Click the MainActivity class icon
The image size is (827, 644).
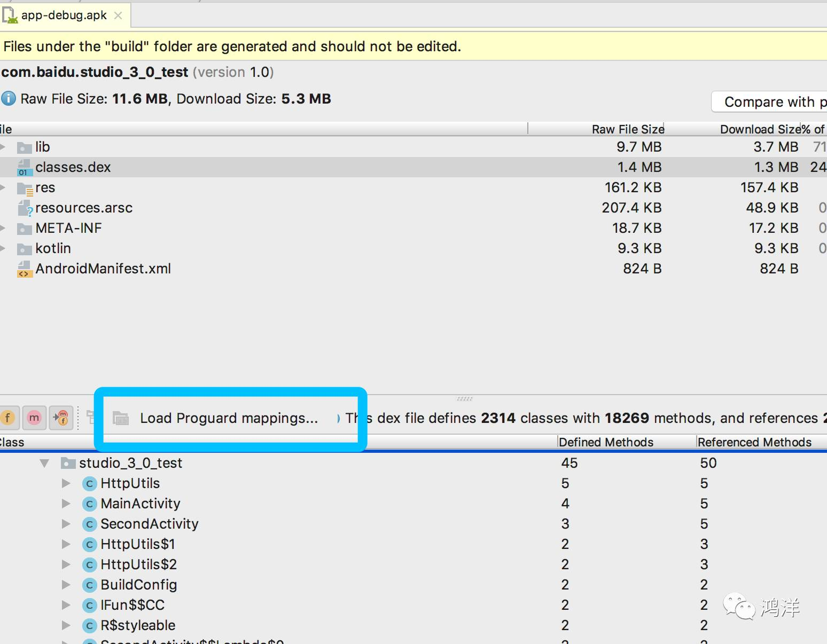pyautogui.click(x=90, y=504)
